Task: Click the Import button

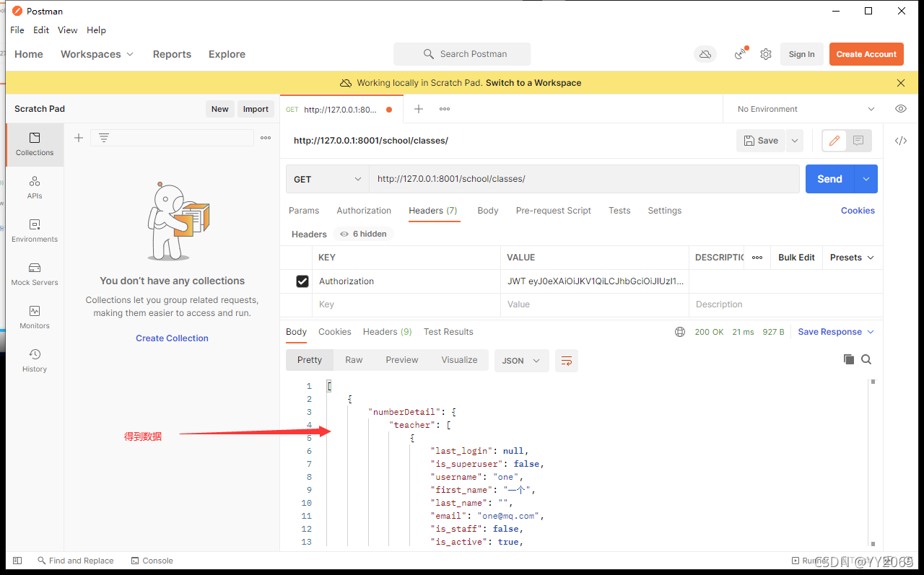Action: click(x=256, y=109)
